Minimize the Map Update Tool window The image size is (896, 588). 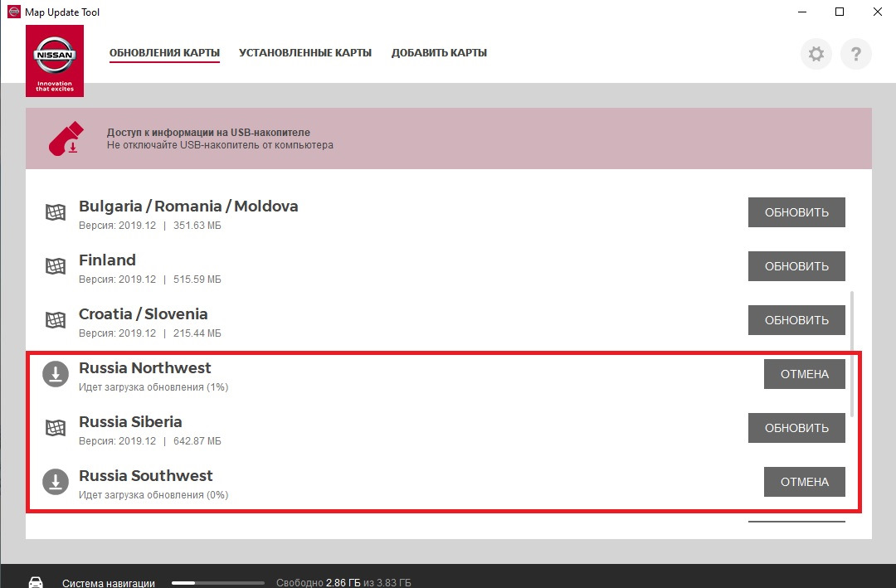802,12
